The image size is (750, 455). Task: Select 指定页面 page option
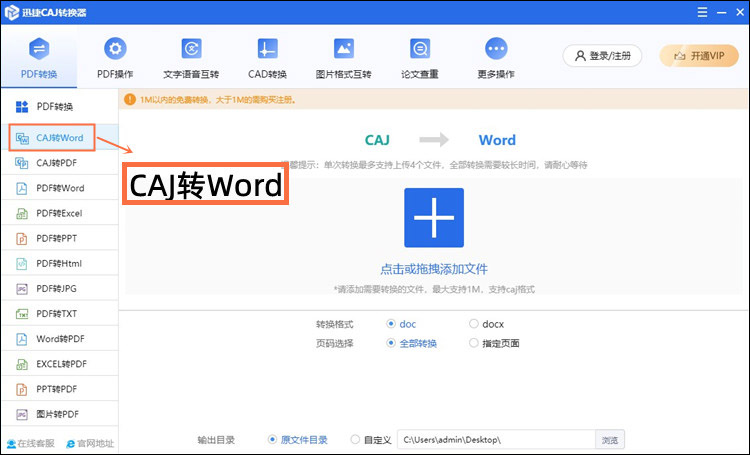[x=474, y=343]
